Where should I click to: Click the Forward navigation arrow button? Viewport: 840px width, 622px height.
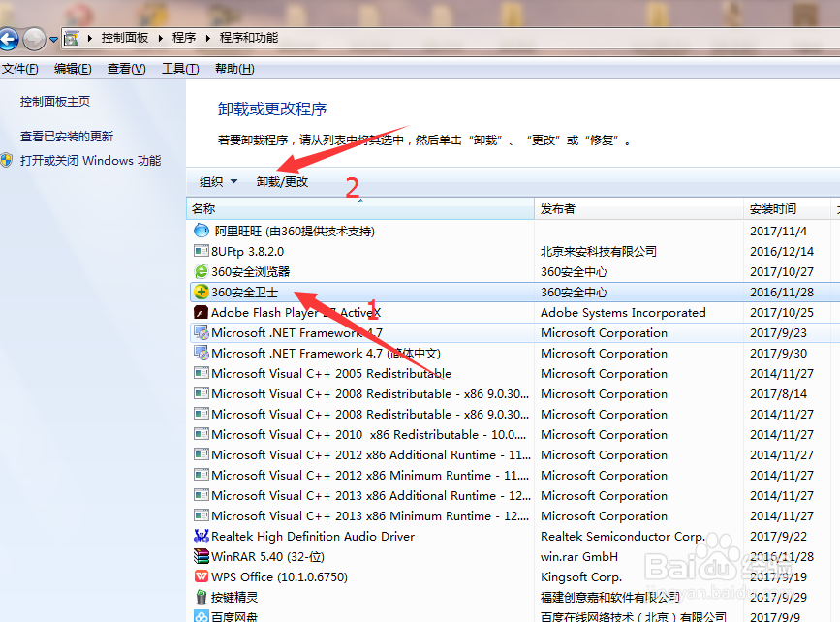click(35, 39)
